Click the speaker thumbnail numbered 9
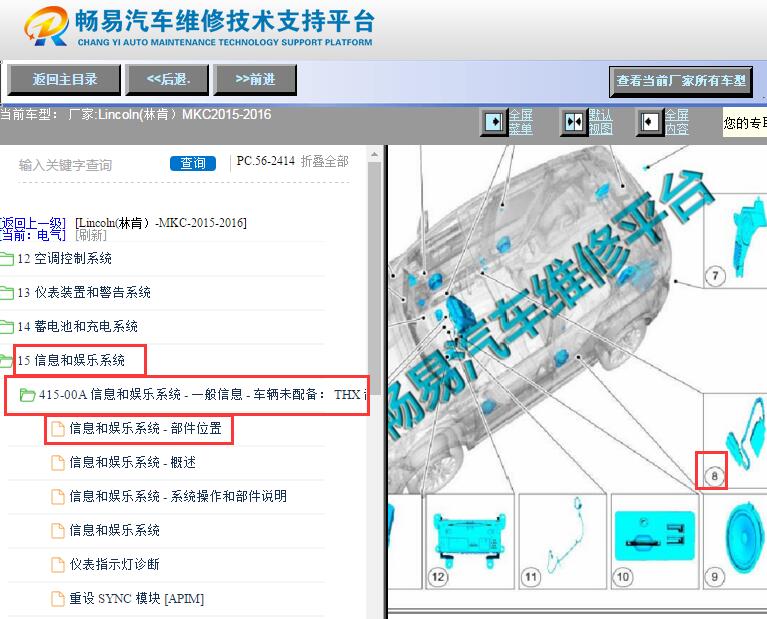Viewport: 767px width, 619px height. click(744, 537)
